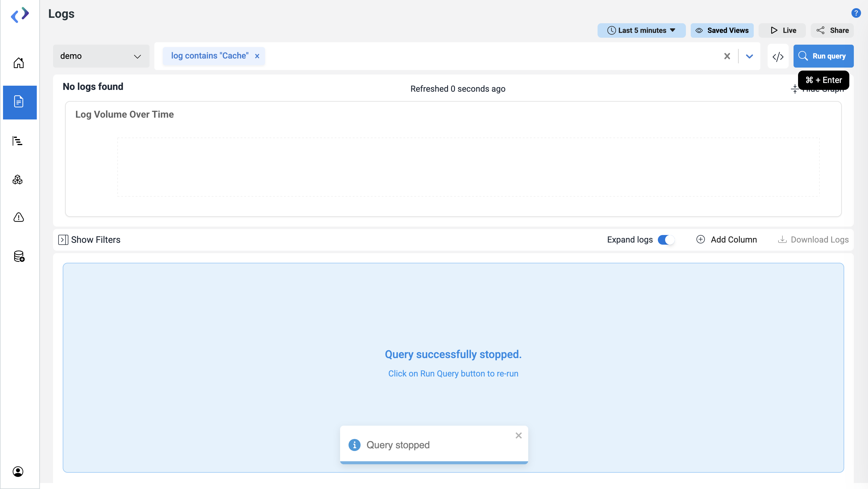Select the Logs page icon in sidebar
This screenshot has width=868, height=489.
click(x=19, y=102)
